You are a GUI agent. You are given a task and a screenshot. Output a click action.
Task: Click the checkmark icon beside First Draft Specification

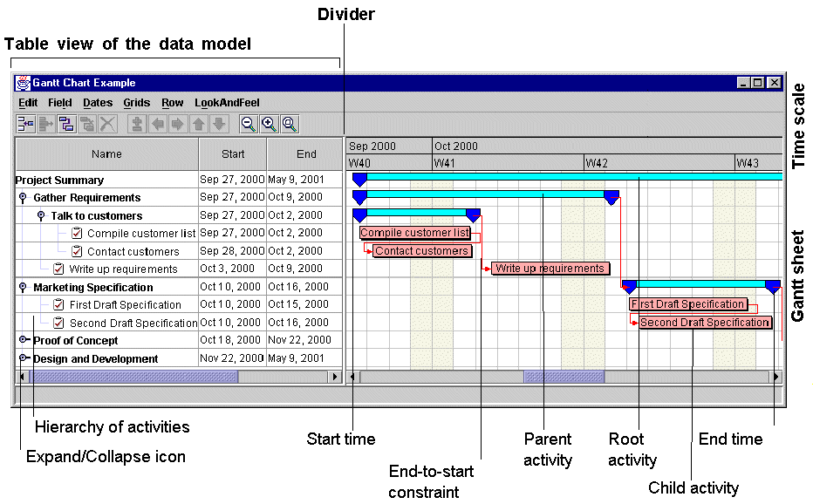[58, 304]
